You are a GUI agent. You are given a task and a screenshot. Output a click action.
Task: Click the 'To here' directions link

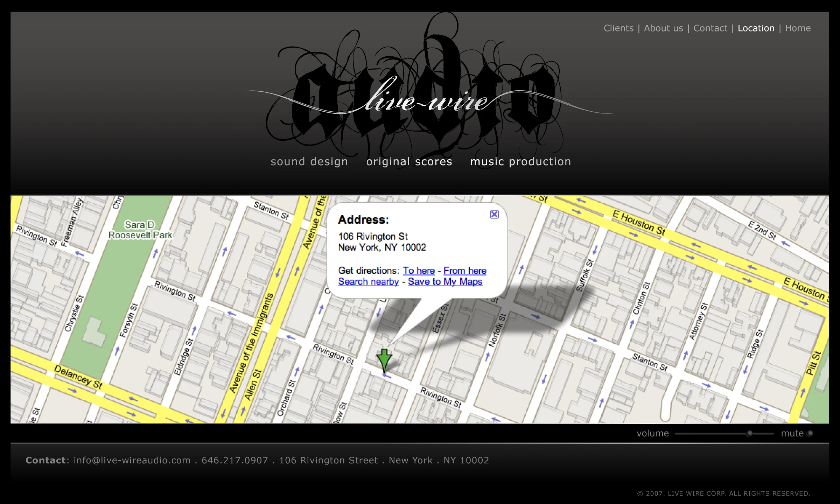419,271
